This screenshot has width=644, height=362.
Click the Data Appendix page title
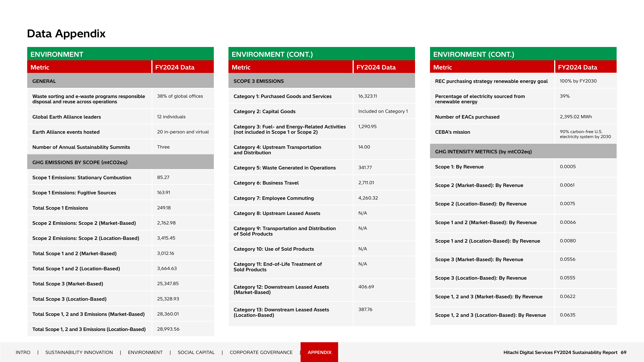click(x=66, y=33)
